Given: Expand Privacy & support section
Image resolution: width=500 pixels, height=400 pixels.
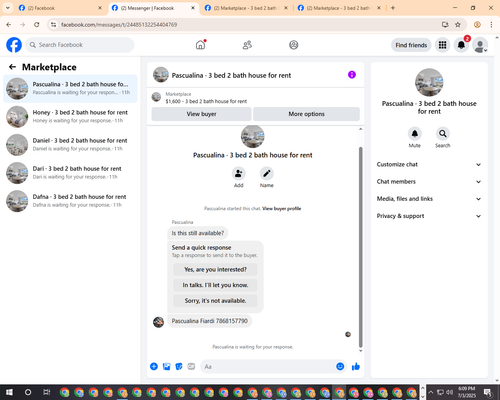Looking at the screenshot, I should pos(429,216).
